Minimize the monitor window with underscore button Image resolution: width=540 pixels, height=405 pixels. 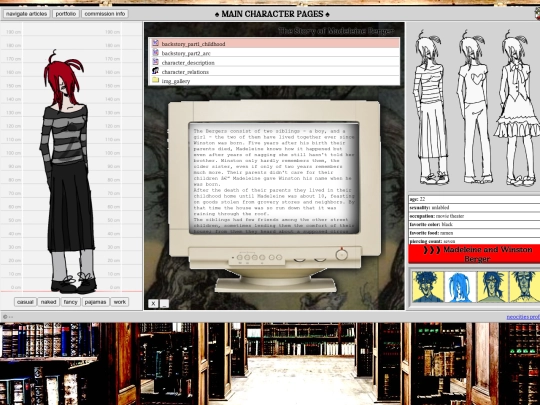[164, 303]
